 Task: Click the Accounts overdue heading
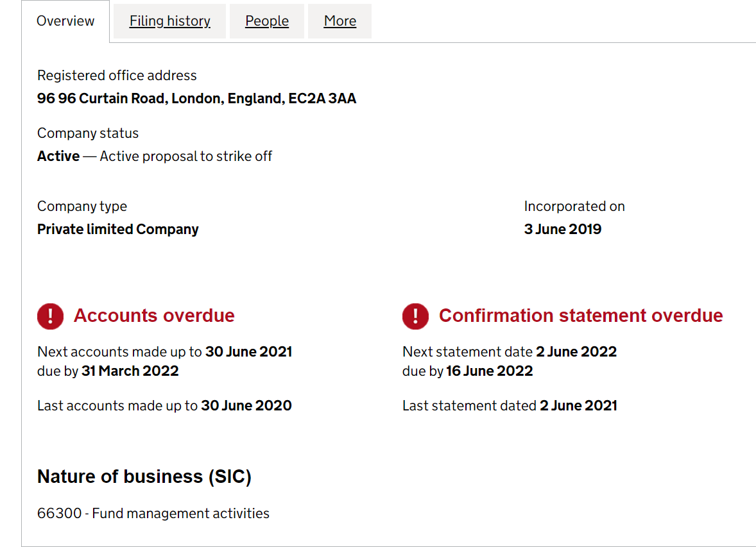[154, 316]
